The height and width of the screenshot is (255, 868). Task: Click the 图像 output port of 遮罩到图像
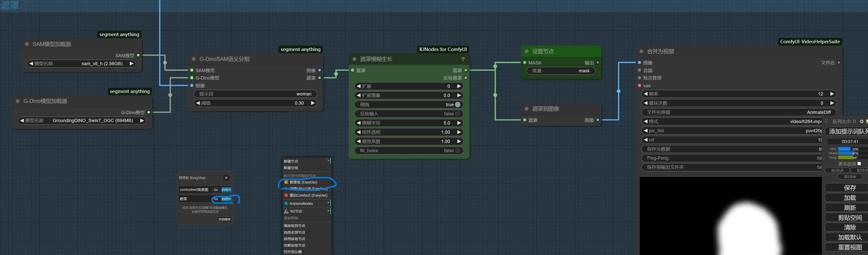click(x=598, y=120)
